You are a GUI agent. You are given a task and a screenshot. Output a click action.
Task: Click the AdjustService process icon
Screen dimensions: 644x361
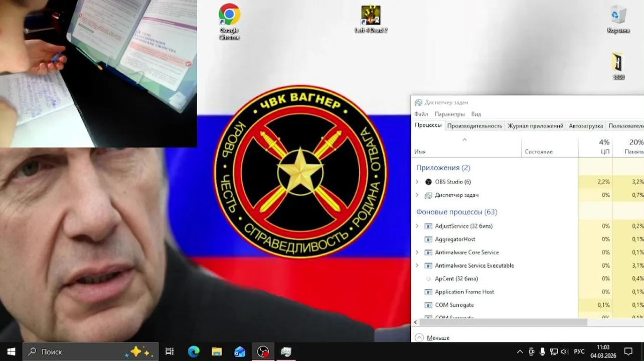pos(428,226)
